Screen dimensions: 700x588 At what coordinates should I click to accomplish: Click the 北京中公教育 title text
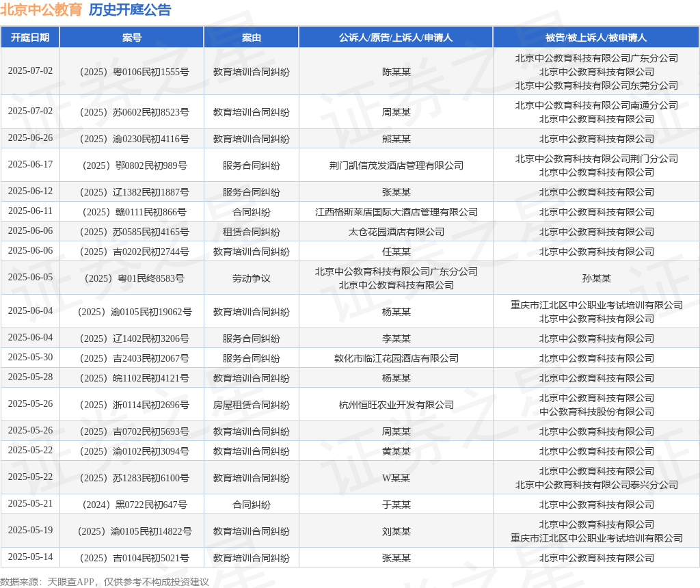(x=41, y=10)
